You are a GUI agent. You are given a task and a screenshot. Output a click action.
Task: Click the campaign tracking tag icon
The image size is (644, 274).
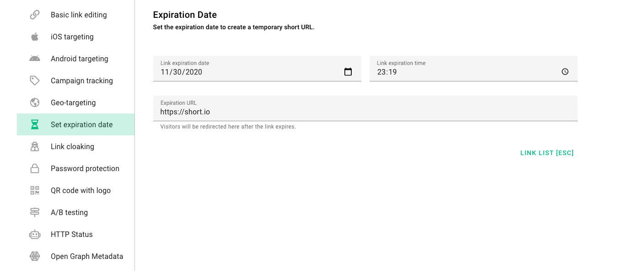35,81
